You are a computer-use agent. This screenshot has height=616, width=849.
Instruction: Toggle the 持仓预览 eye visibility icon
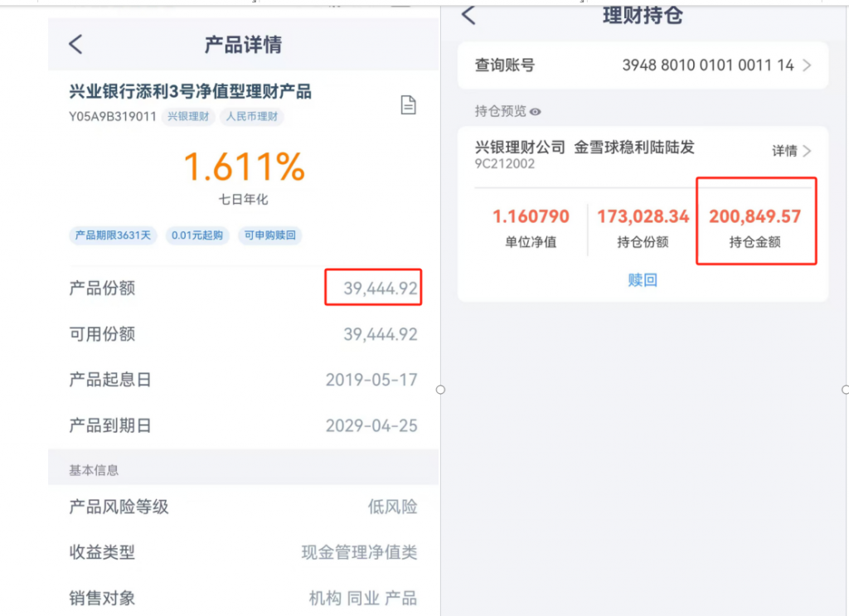point(536,112)
